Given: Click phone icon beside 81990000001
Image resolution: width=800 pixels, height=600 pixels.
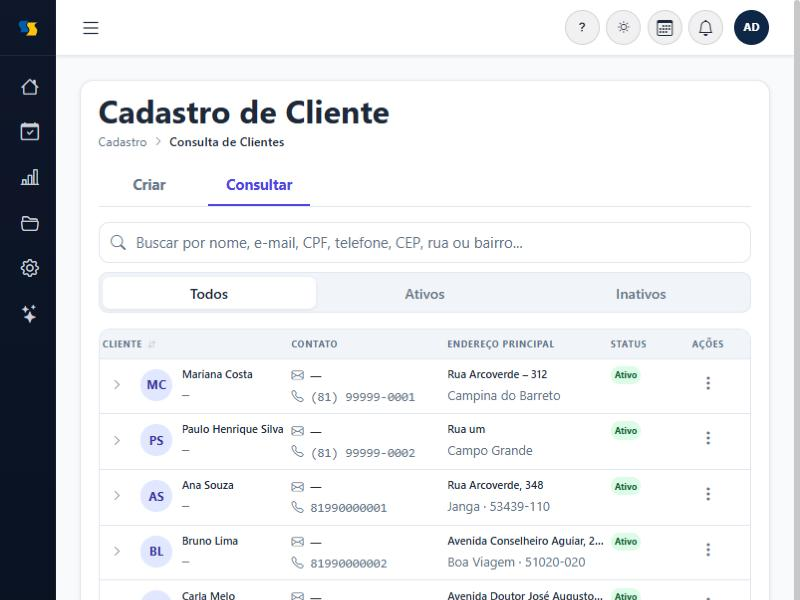Looking at the screenshot, I should pyautogui.click(x=297, y=507).
